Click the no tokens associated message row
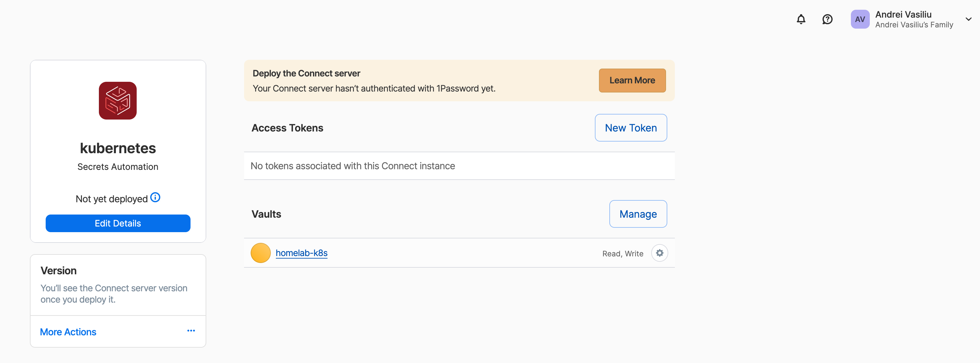980x363 pixels. coord(353,166)
